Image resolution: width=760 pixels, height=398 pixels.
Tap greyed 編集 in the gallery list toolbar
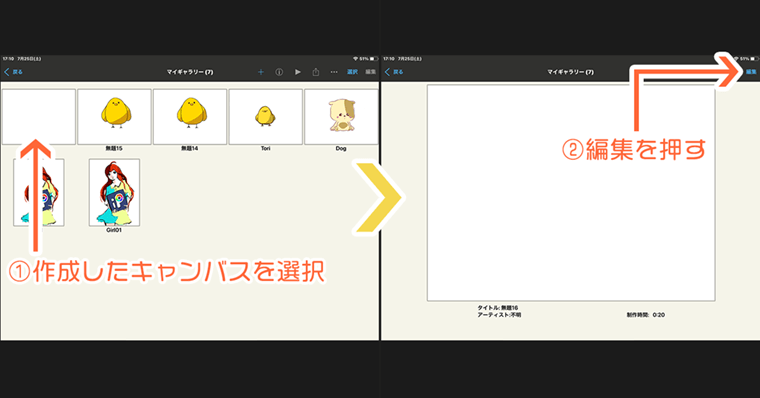pyautogui.click(x=371, y=72)
